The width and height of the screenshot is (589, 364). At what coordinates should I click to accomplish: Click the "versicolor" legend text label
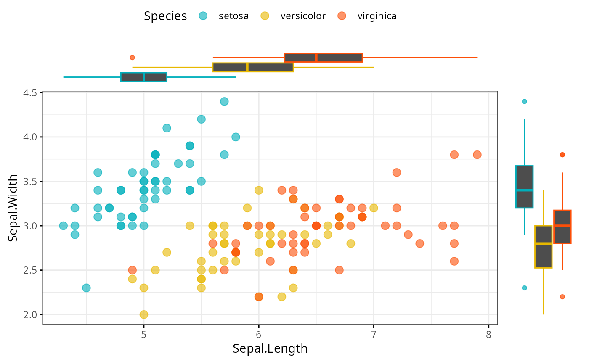point(303,16)
